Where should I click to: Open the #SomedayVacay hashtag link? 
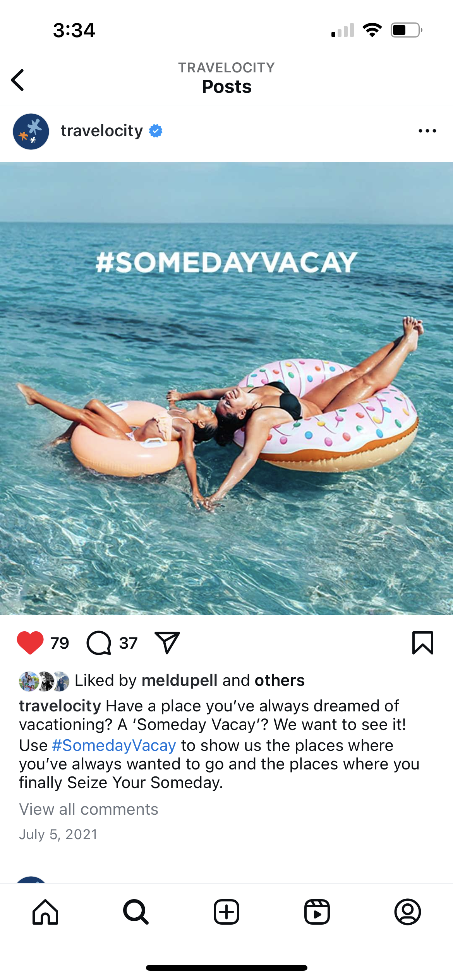[x=114, y=745]
